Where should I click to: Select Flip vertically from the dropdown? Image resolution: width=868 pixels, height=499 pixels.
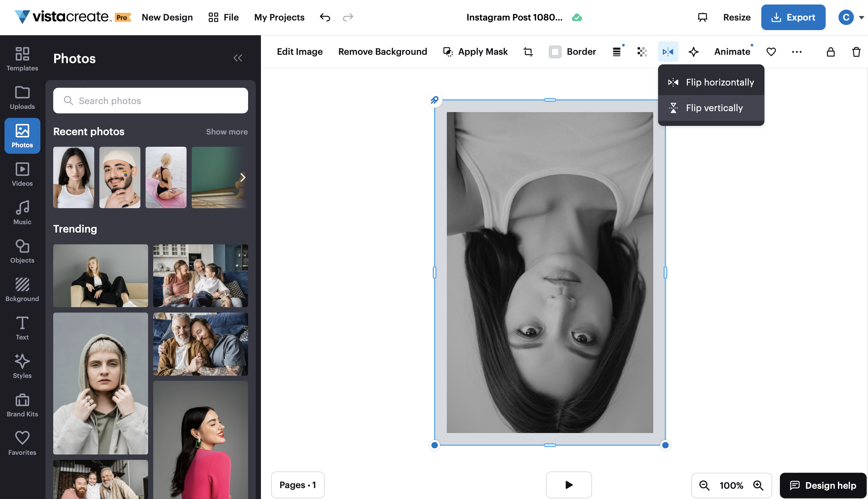(x=714, y=108)
